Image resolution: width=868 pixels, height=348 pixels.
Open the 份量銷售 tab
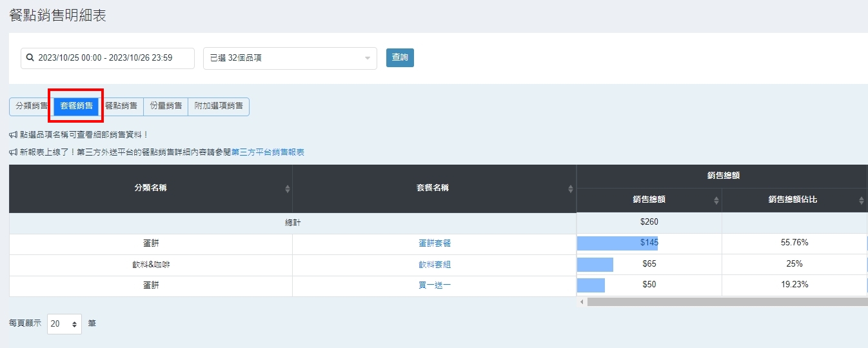(x=165, y=106)
